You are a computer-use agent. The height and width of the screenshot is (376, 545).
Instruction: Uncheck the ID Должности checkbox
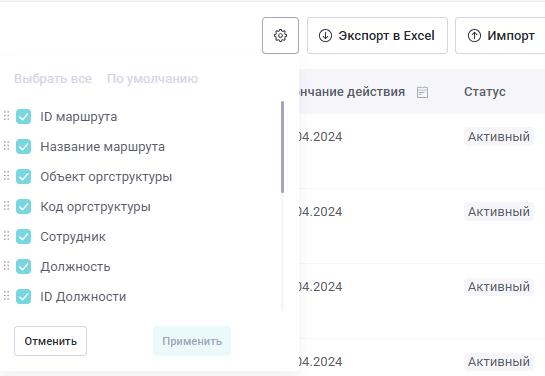tap(23, 296)
